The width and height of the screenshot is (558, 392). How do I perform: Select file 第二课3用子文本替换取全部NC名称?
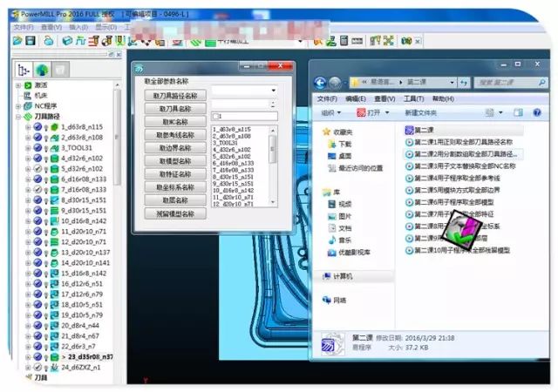(460, 166)
